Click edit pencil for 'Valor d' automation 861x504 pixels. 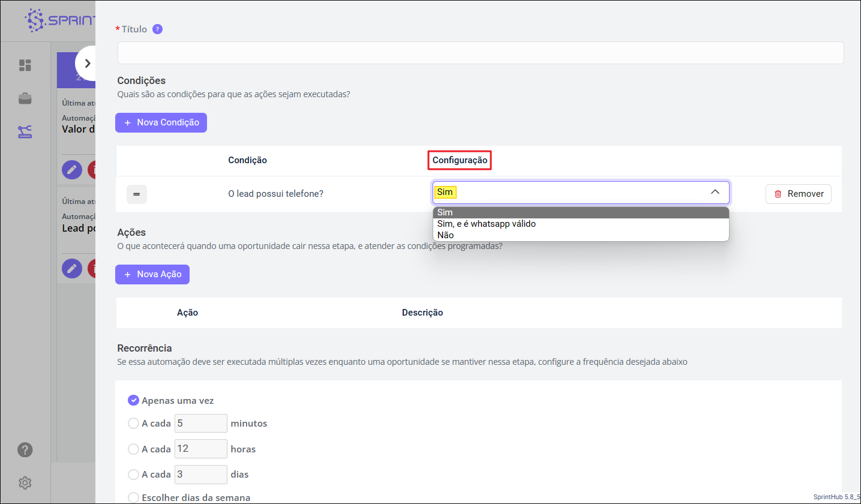[x=72, y=170]
